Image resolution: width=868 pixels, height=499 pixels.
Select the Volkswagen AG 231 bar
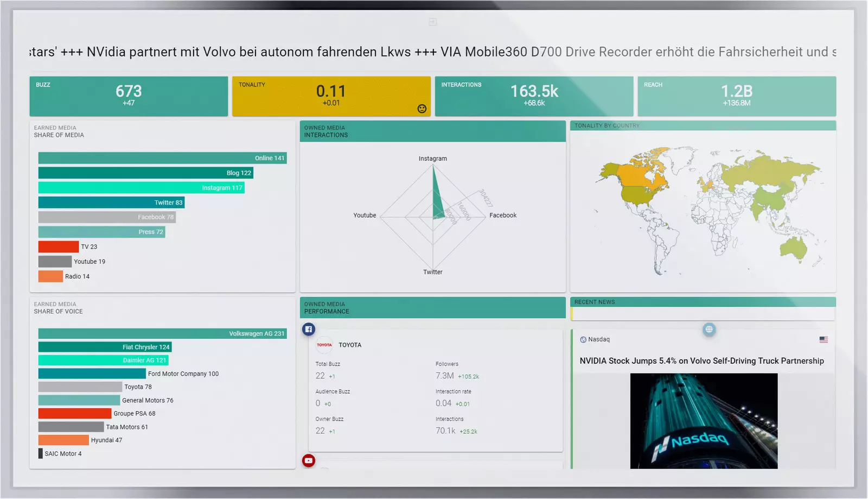(162, 333)
